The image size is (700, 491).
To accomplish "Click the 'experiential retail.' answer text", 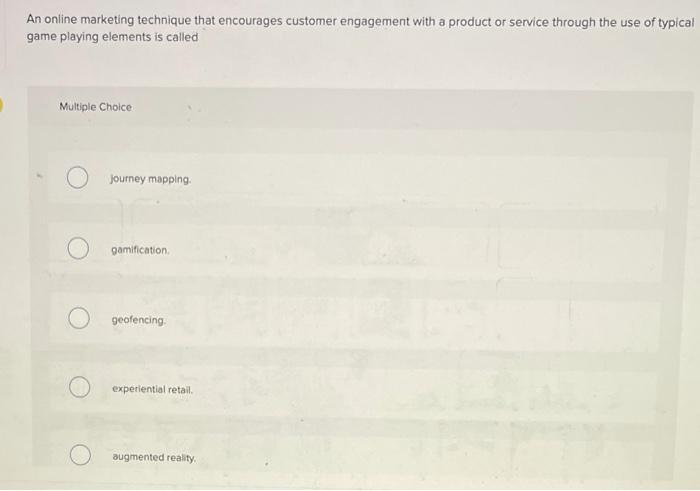I will (152, 389).
